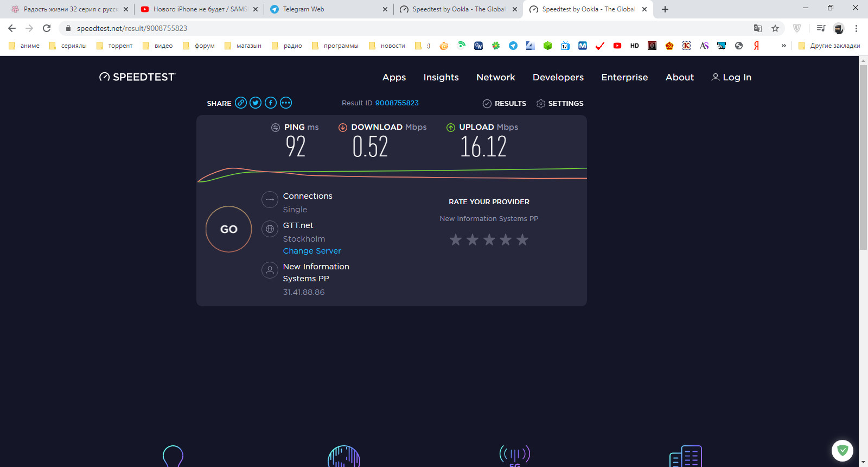The width and height of the screenshot is (868, 467).
Task: Click Log In
Action: [731, 77]
